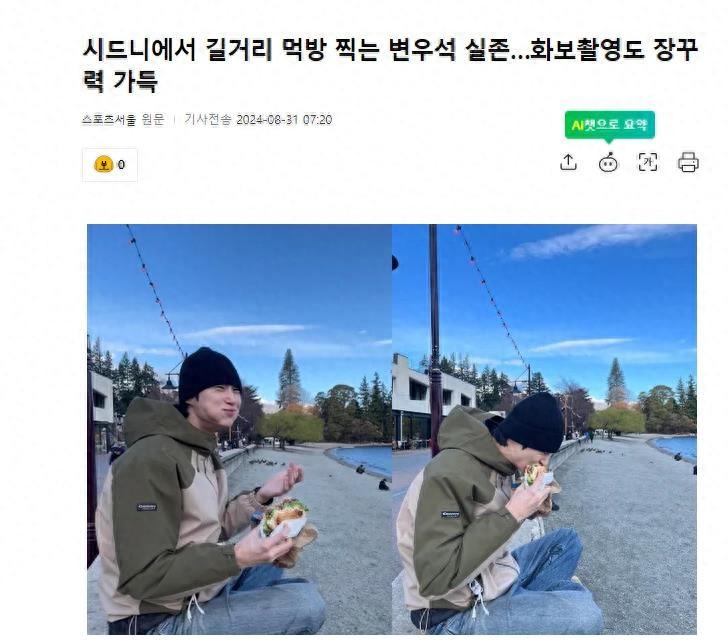The image size is (728, 642).
Task: Click the green 'AI챗으로 요약' bubble
Action: [x=610, y=124]
